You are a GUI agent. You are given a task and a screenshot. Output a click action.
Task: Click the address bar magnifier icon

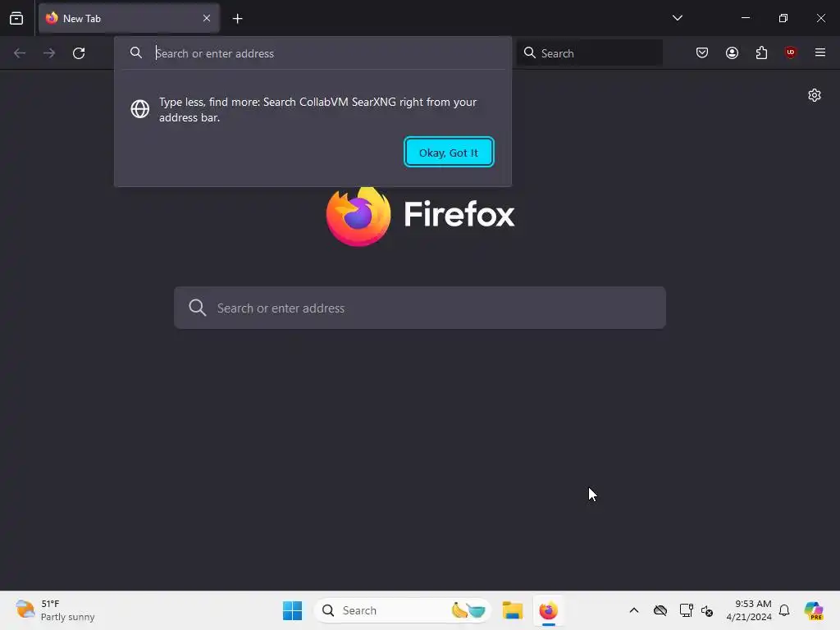tap(136, 52)
